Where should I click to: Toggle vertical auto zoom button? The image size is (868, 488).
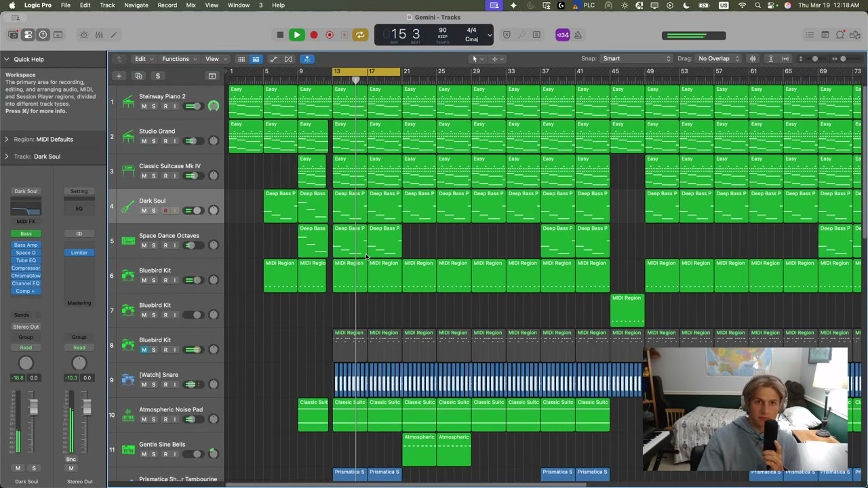770,59
